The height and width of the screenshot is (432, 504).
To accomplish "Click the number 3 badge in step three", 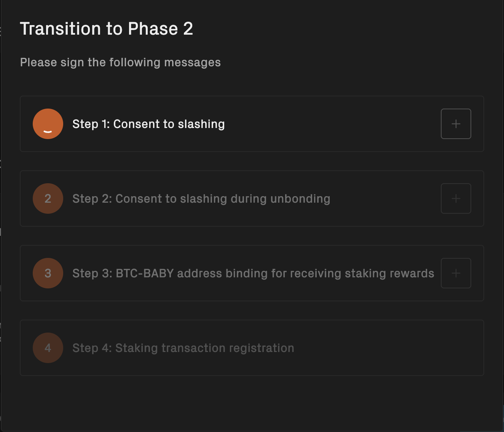I will 48,273.
